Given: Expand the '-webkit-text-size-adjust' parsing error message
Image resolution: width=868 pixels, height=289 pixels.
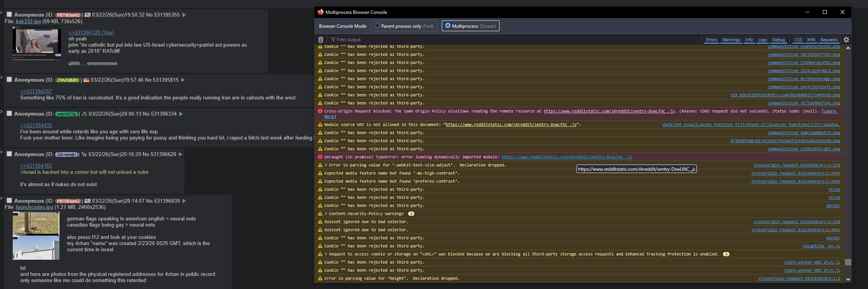Looking at the screenshot, I should (x=326, y=165).
